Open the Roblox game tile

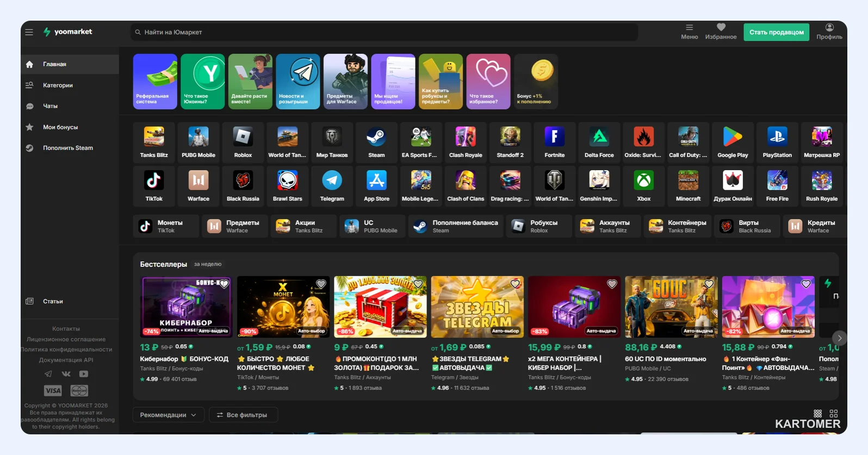point(243,142)
